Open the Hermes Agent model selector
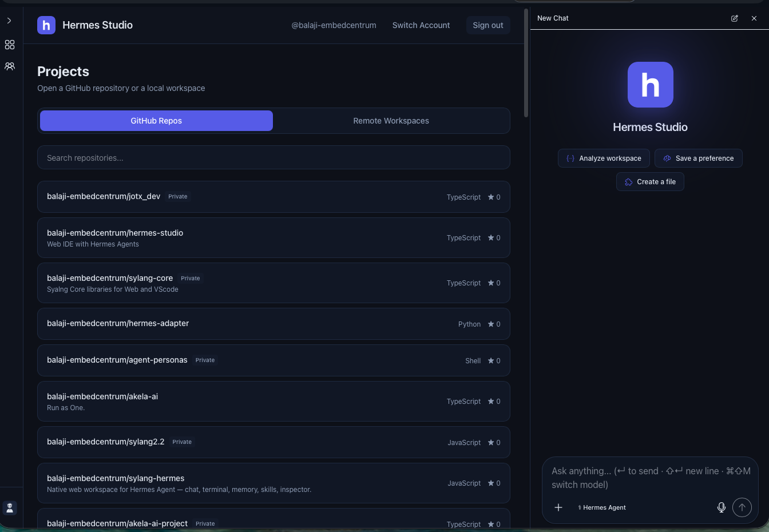 602,507
